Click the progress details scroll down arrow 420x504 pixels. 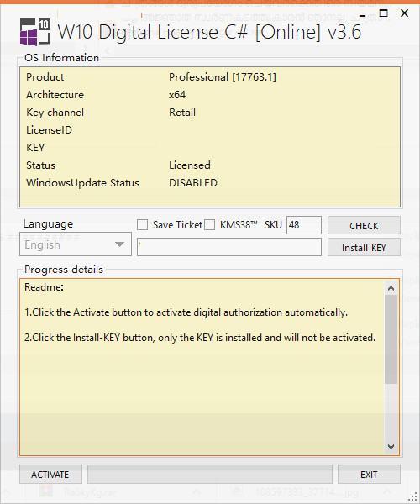click(391, 447)
